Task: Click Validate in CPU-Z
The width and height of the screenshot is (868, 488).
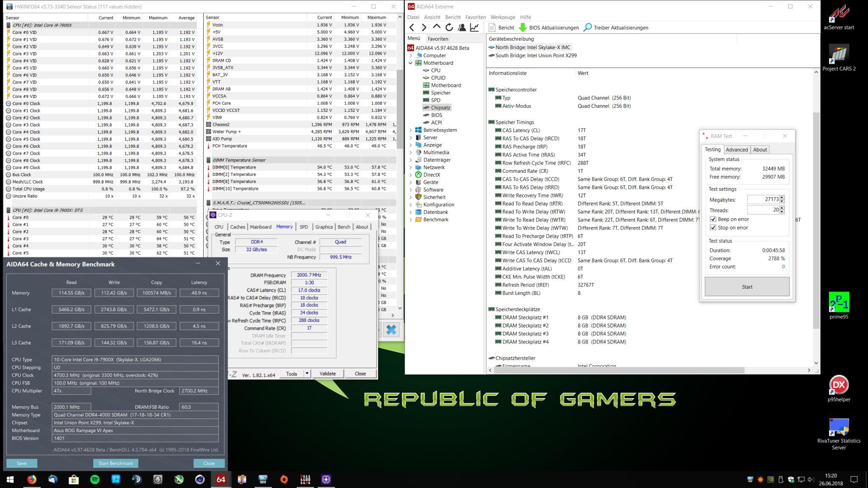Action: click(327, 374)
